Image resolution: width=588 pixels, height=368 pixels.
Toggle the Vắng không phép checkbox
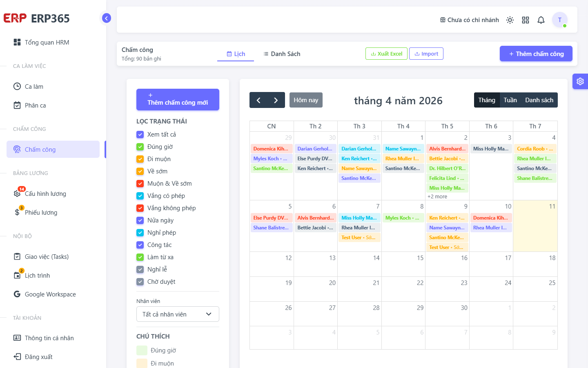click(140, 208)
